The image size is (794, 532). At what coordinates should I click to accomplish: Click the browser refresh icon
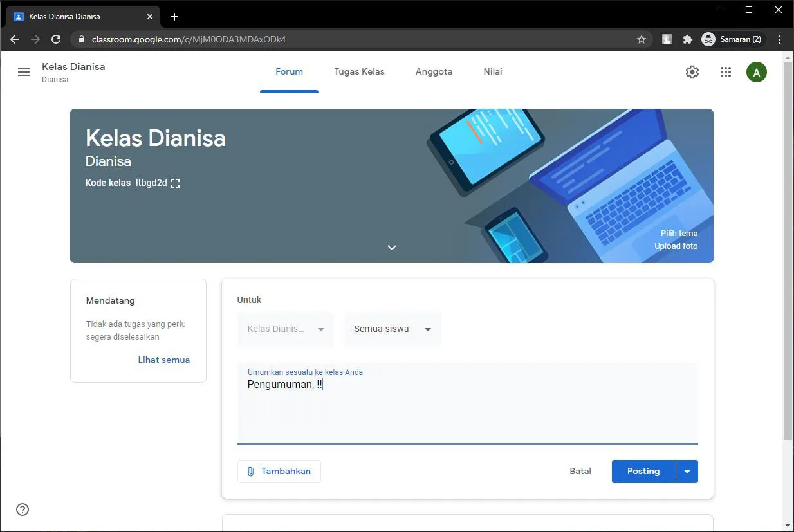[56, 39]
